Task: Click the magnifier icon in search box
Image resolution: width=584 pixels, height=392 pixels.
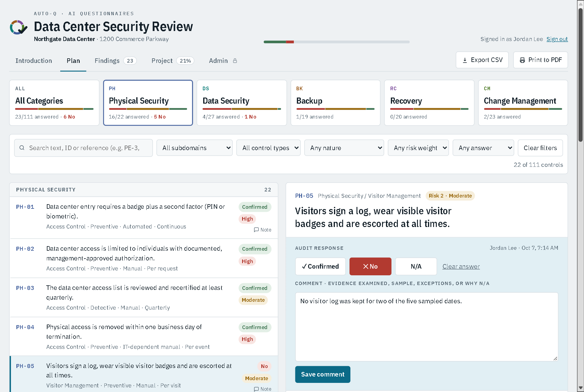Action: pyautogui.click(x=22, y=148)
